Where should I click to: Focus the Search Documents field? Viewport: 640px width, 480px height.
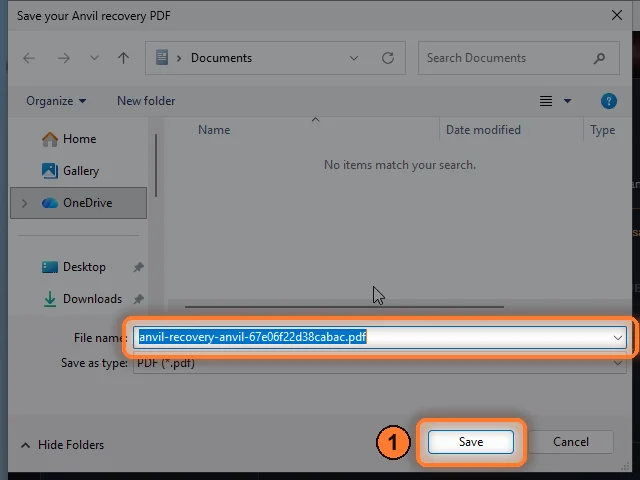518,58
